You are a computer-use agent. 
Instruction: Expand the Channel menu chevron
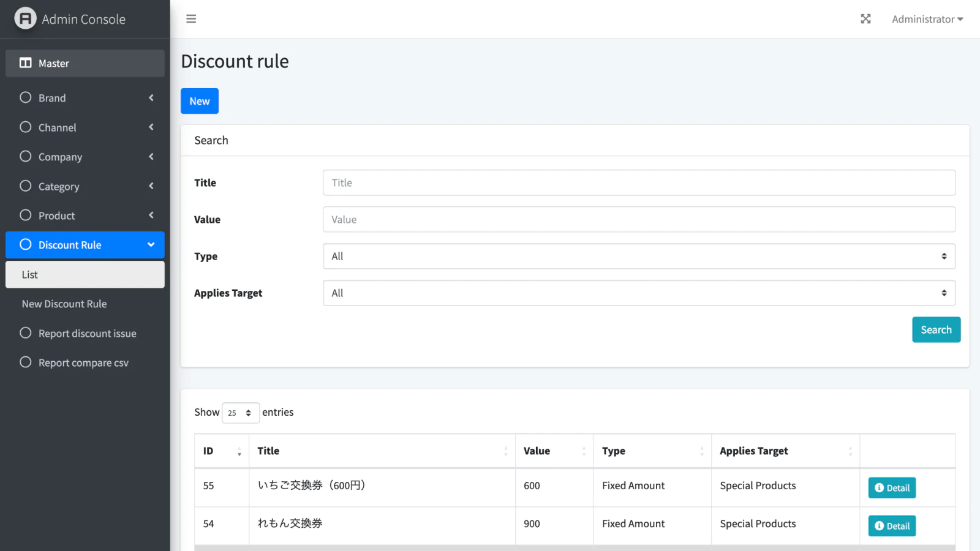(x=151, y=127)
